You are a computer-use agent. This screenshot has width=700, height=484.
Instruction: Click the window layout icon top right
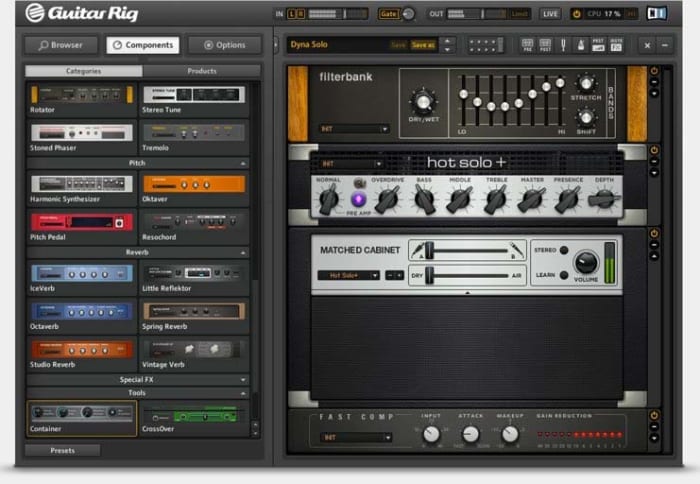click(656, 13)
